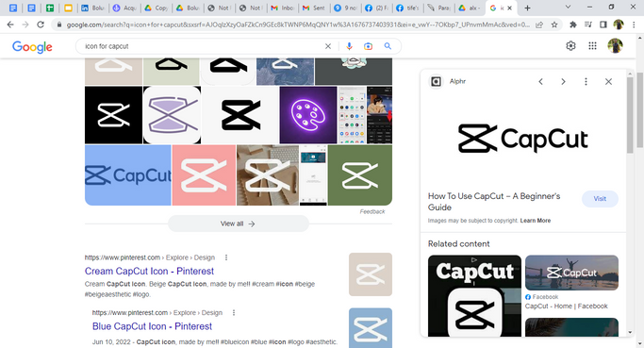Image resolution: width=644 pixels, height=348 pixels.
Task: Open the green CapCut icon thumbnail
Action: 360,175
